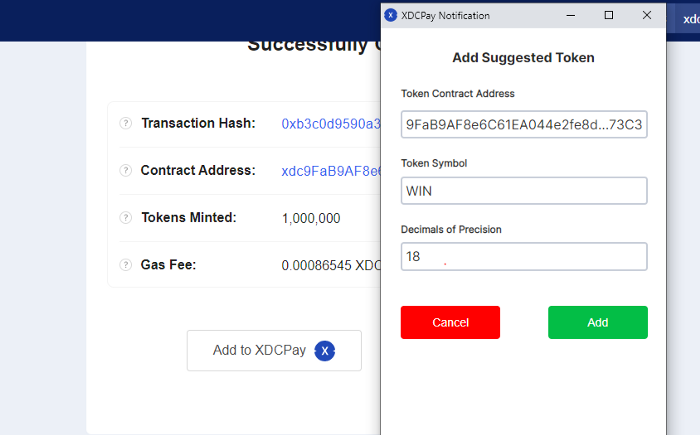Click the help icon beside Tokens Minted
The height and width of the screenshot is (435, 700).
[x=126, y=218]
